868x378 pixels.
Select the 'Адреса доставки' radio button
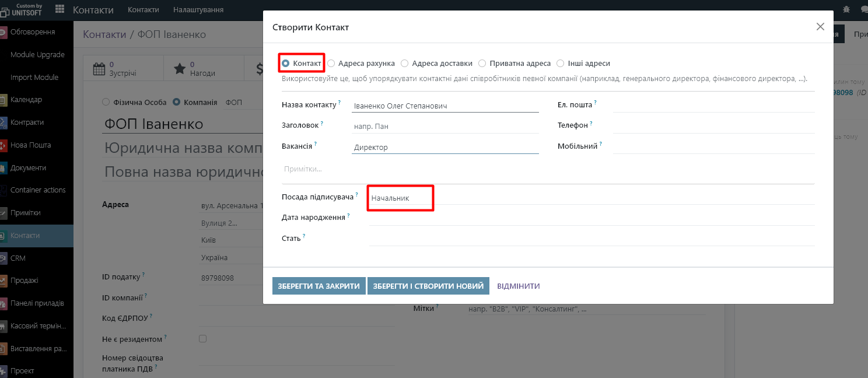coord(405,64)
